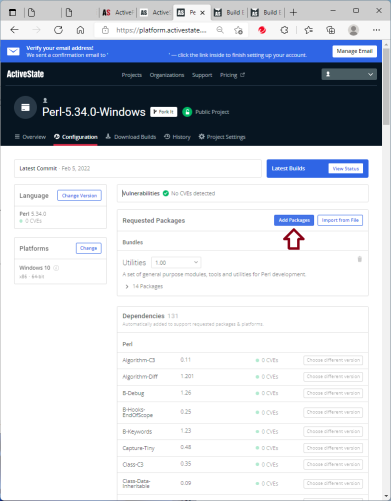Screen dimensions: 391x501
Task: Choose different version for Algorithm-C3
Action: pos(333,360)
